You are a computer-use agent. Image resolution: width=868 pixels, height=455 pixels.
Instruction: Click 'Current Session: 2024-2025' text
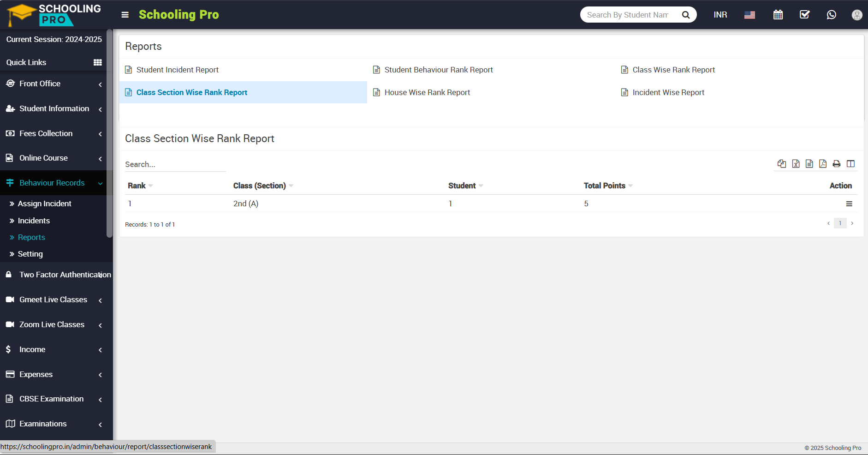pyautogui.click(x=54, y=39)
